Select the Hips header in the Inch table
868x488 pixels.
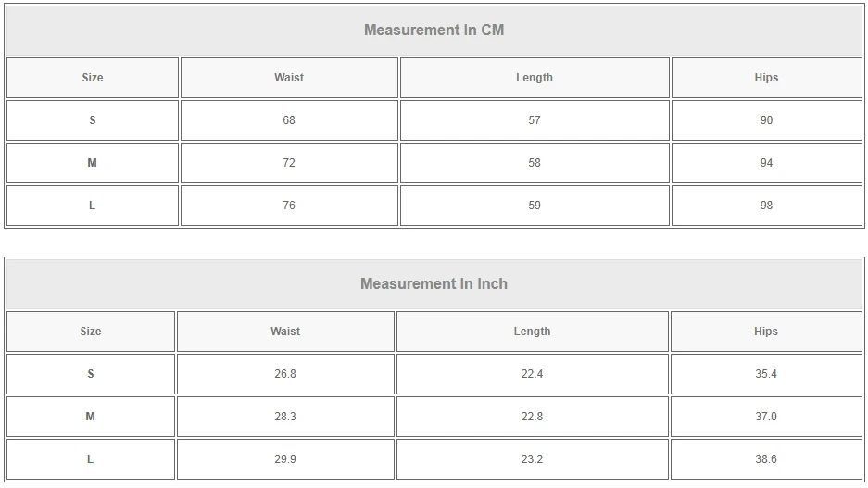pos(766,332)
